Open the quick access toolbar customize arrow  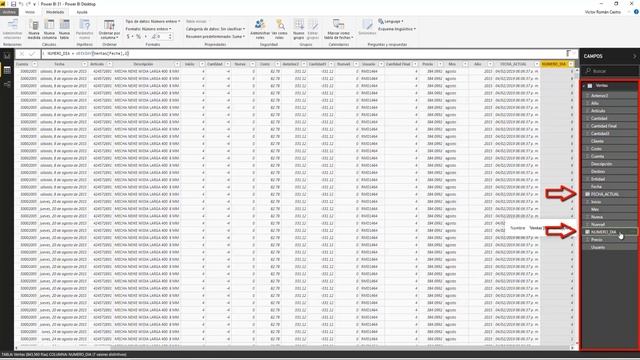(x=34, y=4)
